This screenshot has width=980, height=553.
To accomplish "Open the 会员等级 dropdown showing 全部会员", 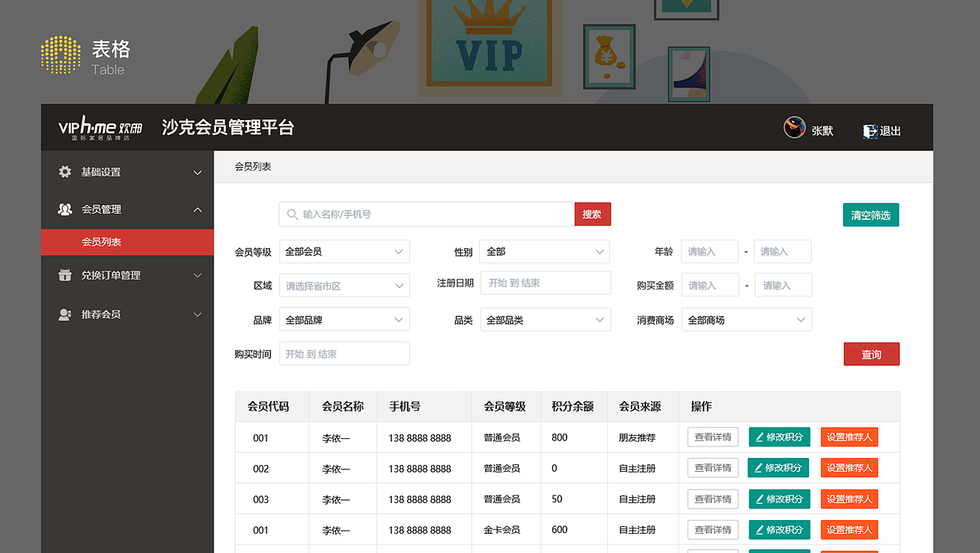I will pos(345,251).
